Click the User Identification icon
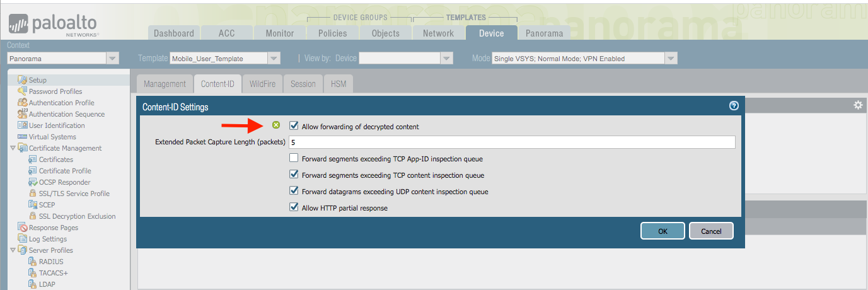 [x=23, y=125]
